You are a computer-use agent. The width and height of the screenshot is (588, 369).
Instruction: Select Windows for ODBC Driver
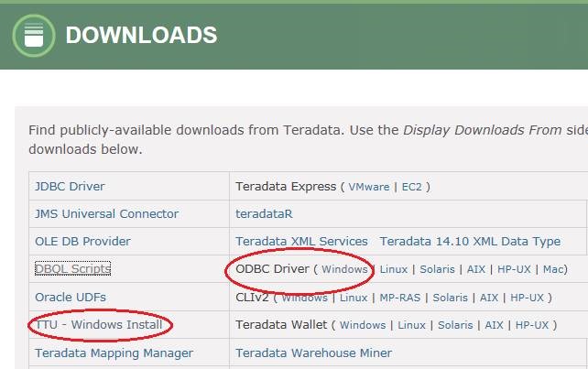coord(344,269)
